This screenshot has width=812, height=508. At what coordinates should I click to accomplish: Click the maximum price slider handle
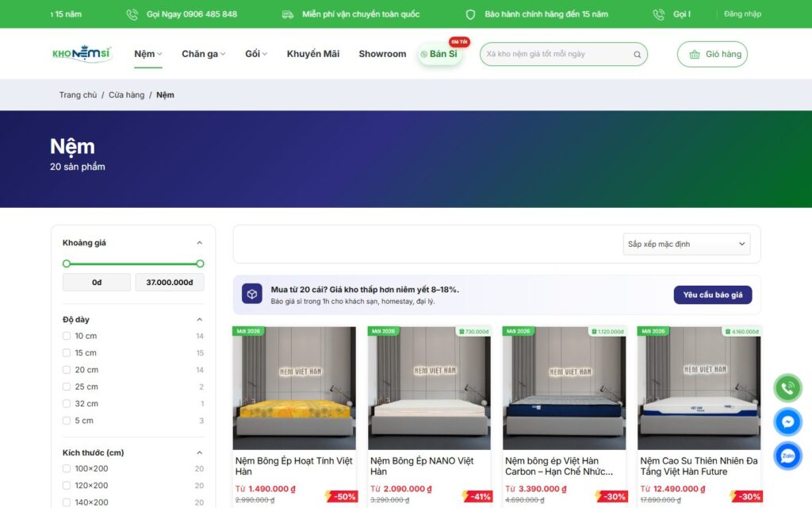pyautogui.click(x=200, y=264)
